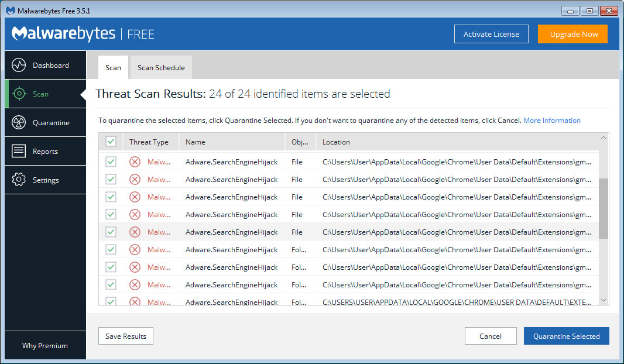The width and height of the screenshot is (624, 364).
Task: Click Quarantine Selected
Action: click(x=566, y=336)
